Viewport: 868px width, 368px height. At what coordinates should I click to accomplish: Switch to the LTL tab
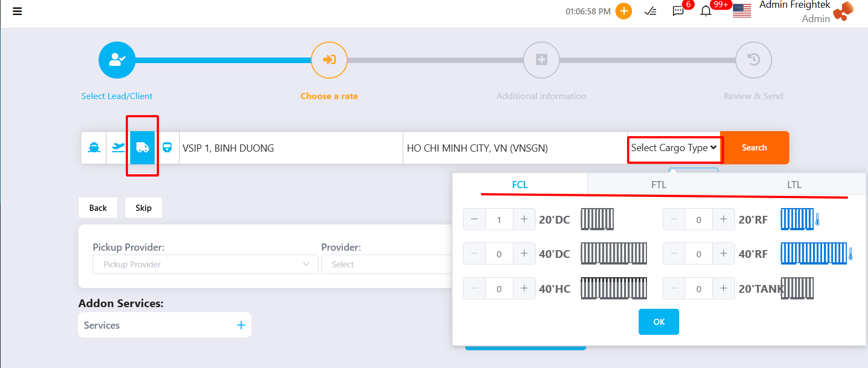[794, 185]
